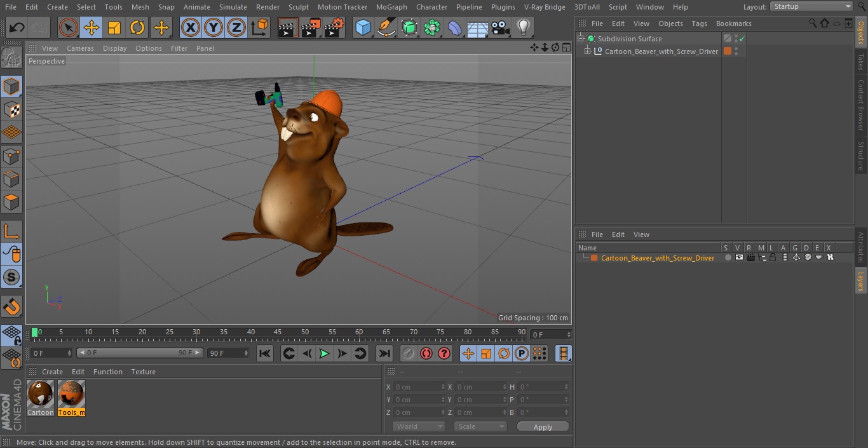The image size is (868, 448).
Task: Open Objects panel Tags menu
Action: pyautogui.click(x=699, y=24)
